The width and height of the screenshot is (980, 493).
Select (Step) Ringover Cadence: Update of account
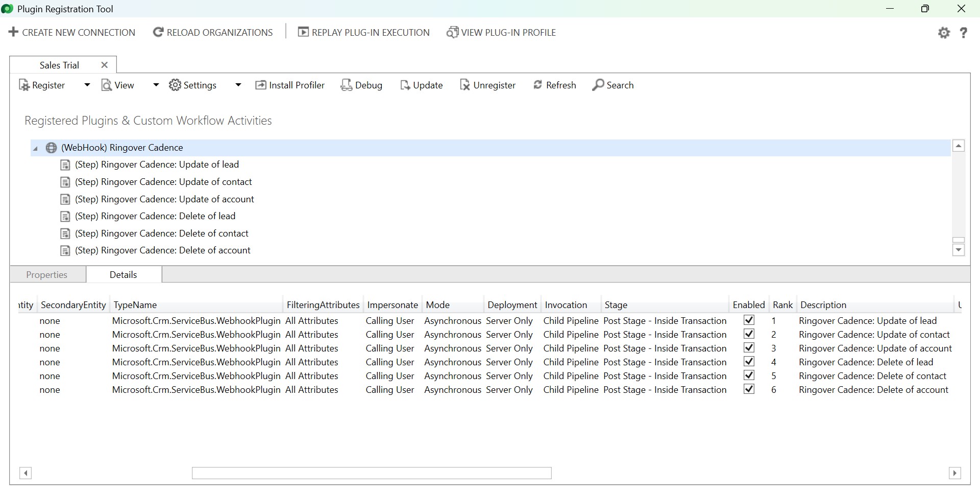coord(164,199)
